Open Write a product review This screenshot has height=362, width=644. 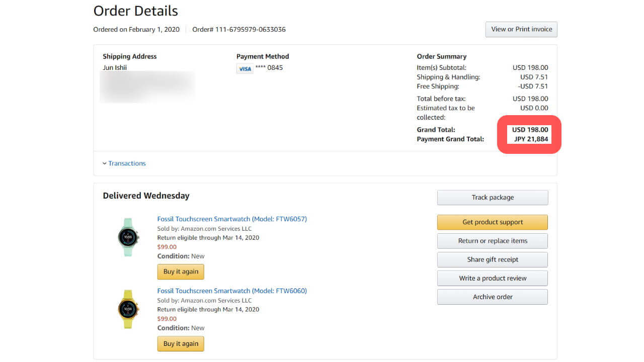(x=492, y=278)
